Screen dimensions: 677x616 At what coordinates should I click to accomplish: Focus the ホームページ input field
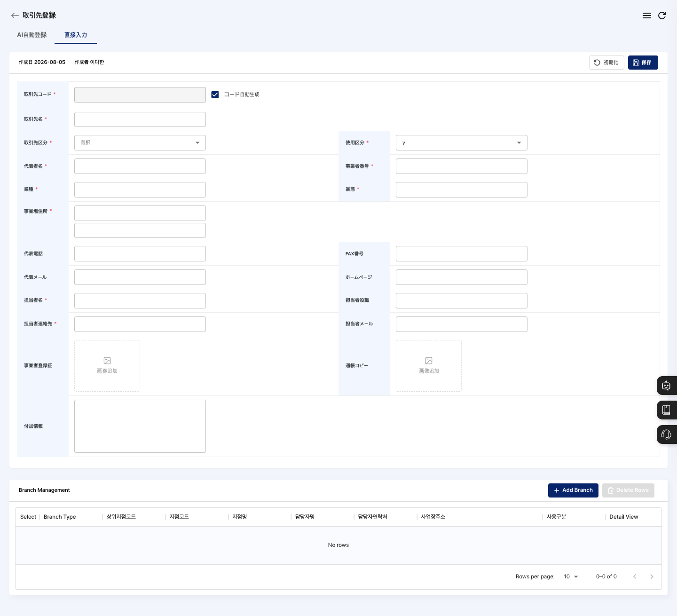click(x=462, y=277)
